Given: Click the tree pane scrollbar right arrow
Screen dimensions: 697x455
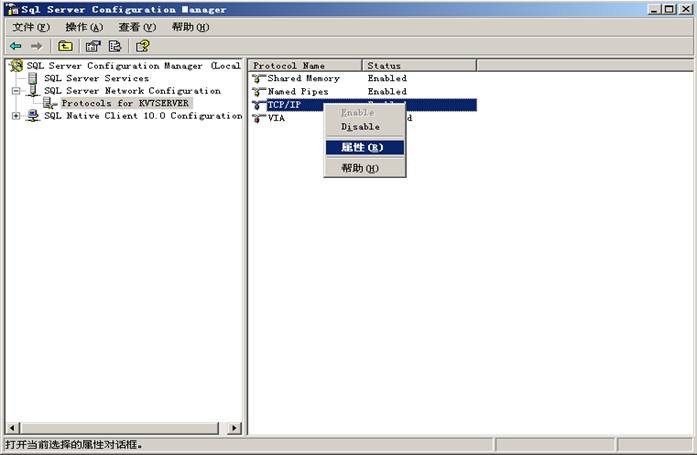Looking at the screenshot, I should (x=235, y=428).
